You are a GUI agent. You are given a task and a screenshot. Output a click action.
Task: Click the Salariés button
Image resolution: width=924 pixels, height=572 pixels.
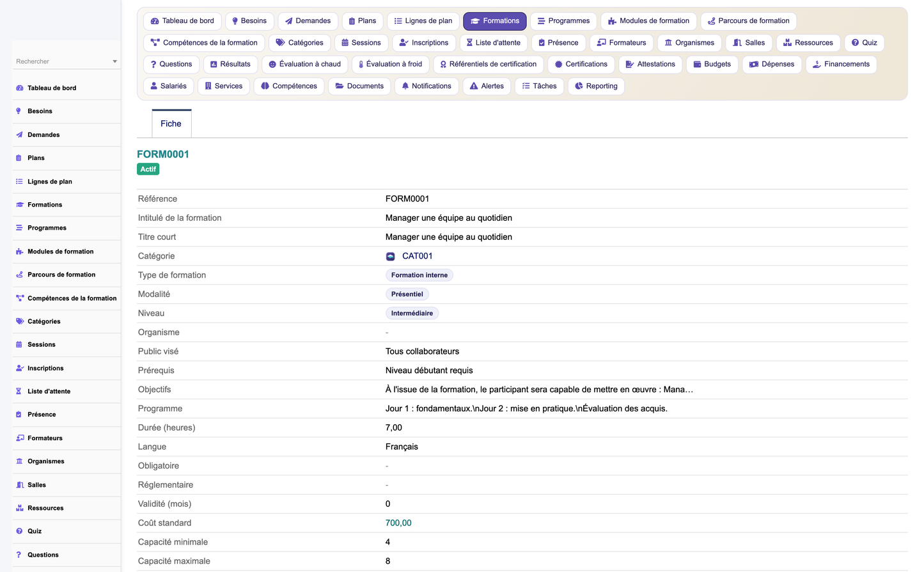tap(169, 86)
